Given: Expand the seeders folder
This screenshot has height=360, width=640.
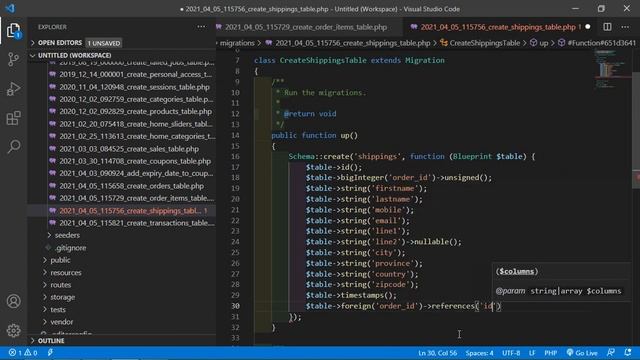Looking at the screenshot, I should point(67,235).
